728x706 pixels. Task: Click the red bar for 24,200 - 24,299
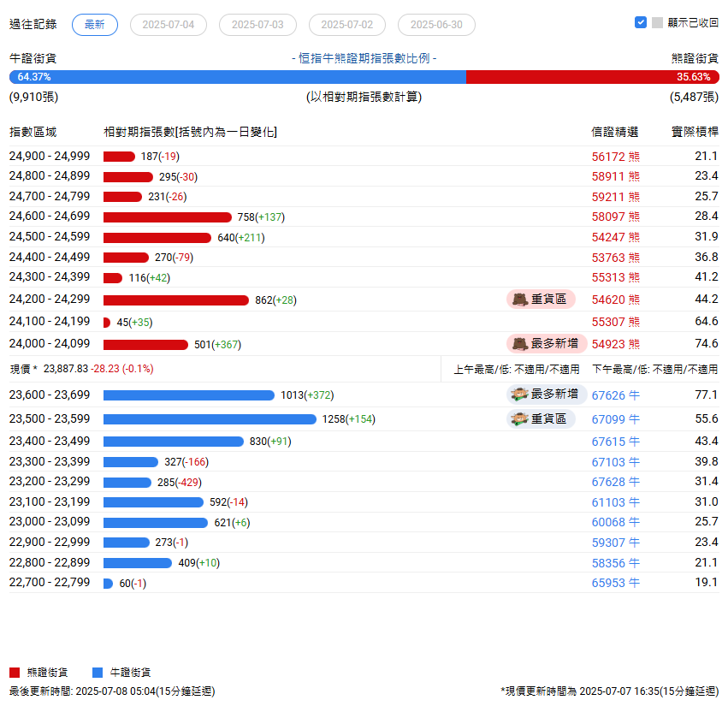176,300
